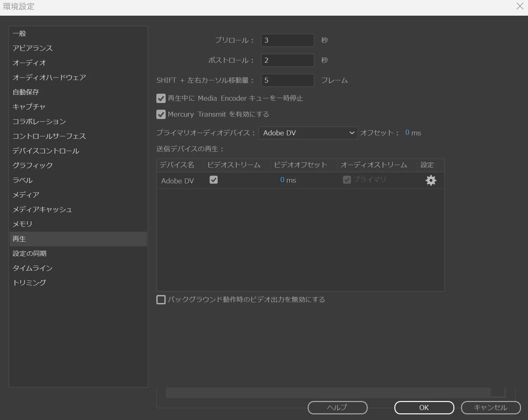Image resolution: width=528 pixels, height=420 pixels.
Task: Close the 環境設定 dialog
Action: tap(520, 6)
